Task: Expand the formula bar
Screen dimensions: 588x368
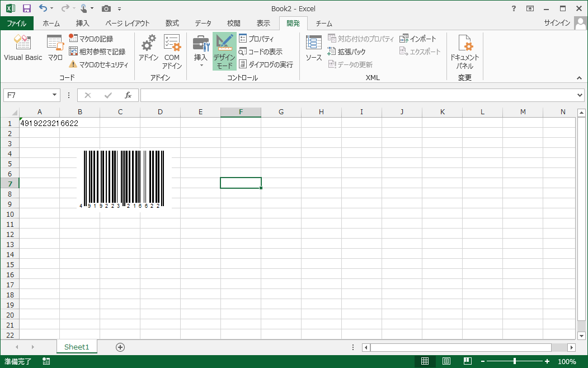Action: coord(580,95)
